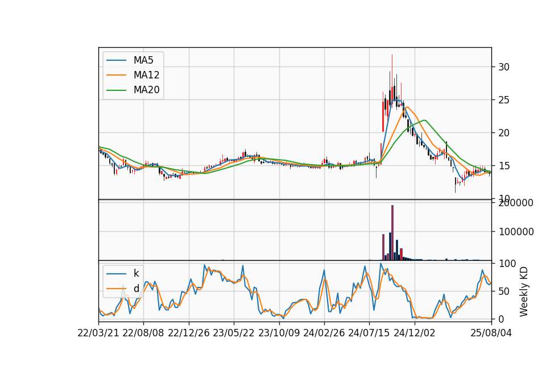Click the volume axis label 200000
This screenshot has width=546, height=392.
point(516,203)
